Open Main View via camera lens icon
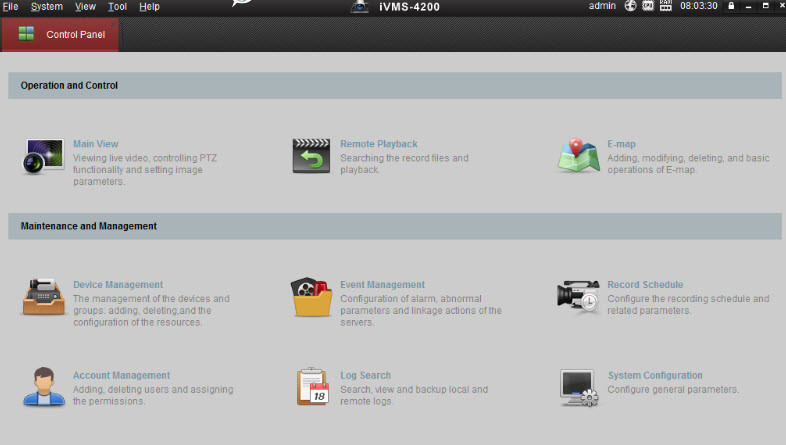Screen dimensions: 786x445 pos(44,156)
